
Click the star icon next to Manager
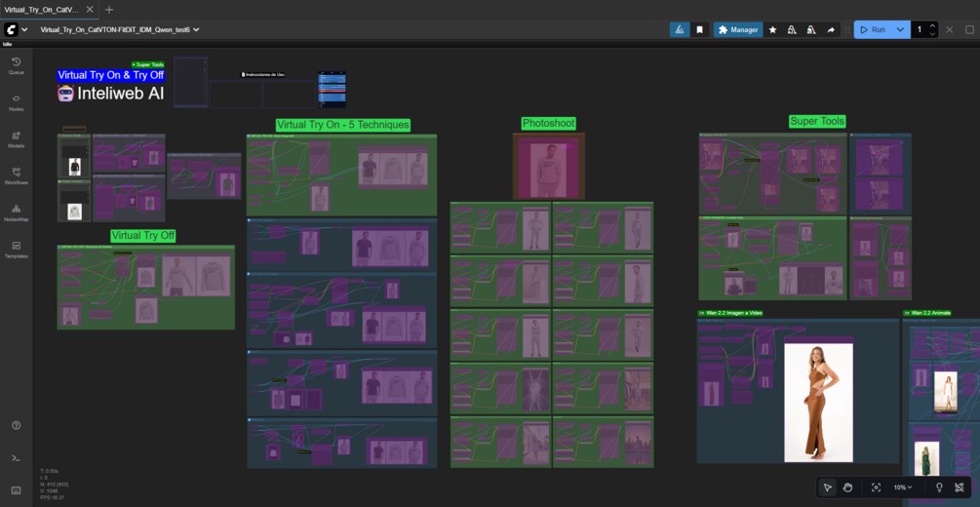[x=772, y=29]
